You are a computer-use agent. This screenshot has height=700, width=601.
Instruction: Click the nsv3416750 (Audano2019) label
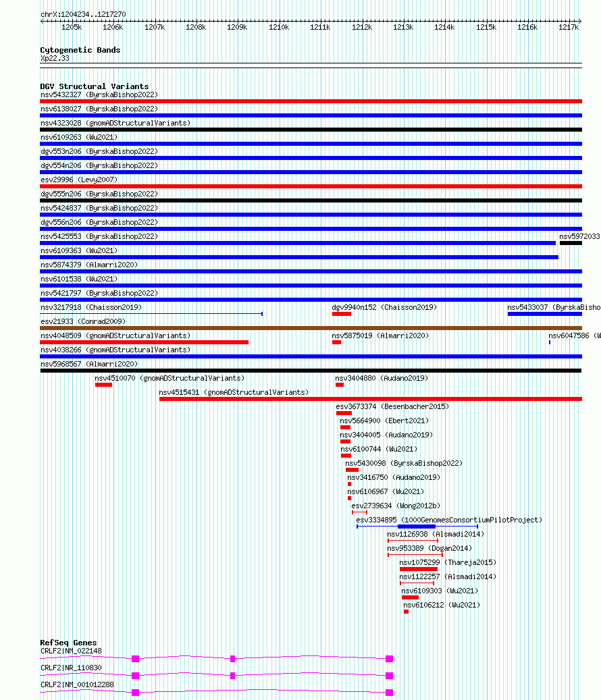point(394,478)
